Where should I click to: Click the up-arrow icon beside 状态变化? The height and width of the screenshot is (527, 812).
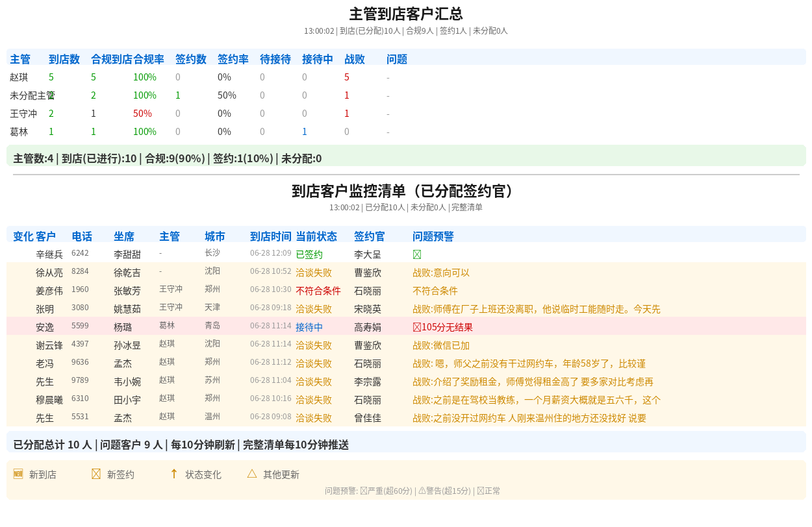coord(174,474)
